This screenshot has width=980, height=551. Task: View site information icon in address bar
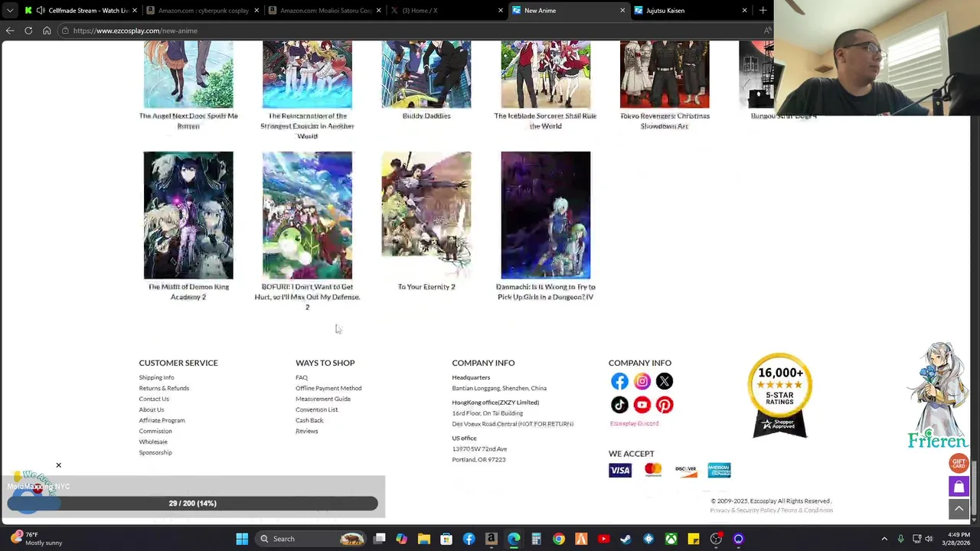(x=66, y=31)
